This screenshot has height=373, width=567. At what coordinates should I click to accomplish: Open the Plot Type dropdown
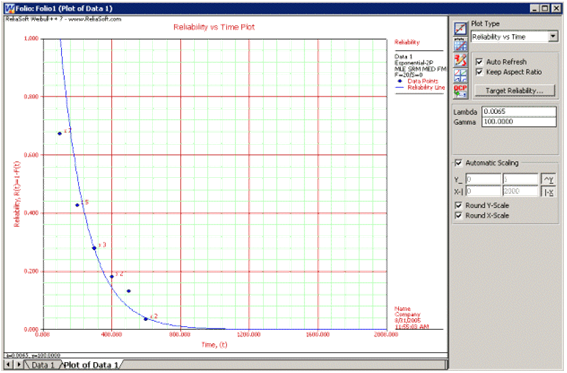pos(553,37)
